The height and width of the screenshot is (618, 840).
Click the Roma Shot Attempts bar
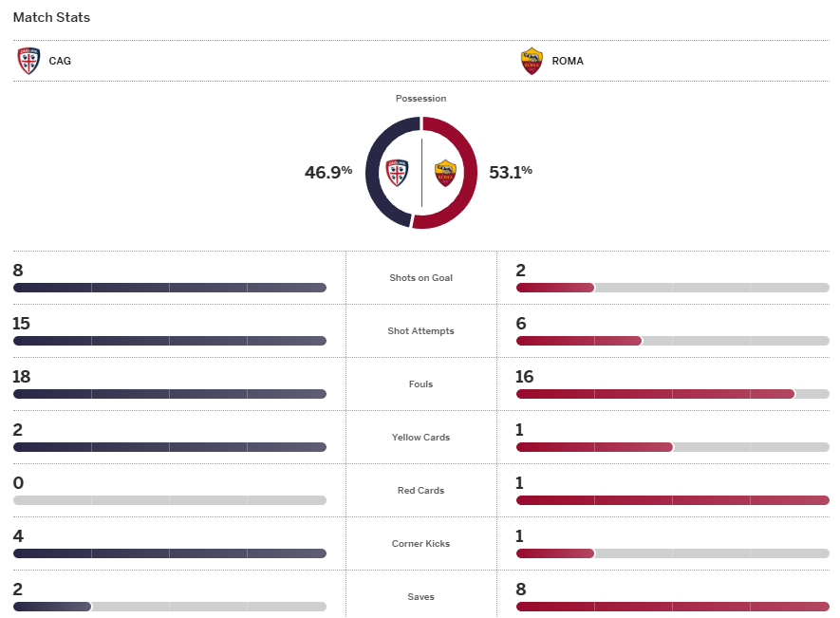pos(672,341)
